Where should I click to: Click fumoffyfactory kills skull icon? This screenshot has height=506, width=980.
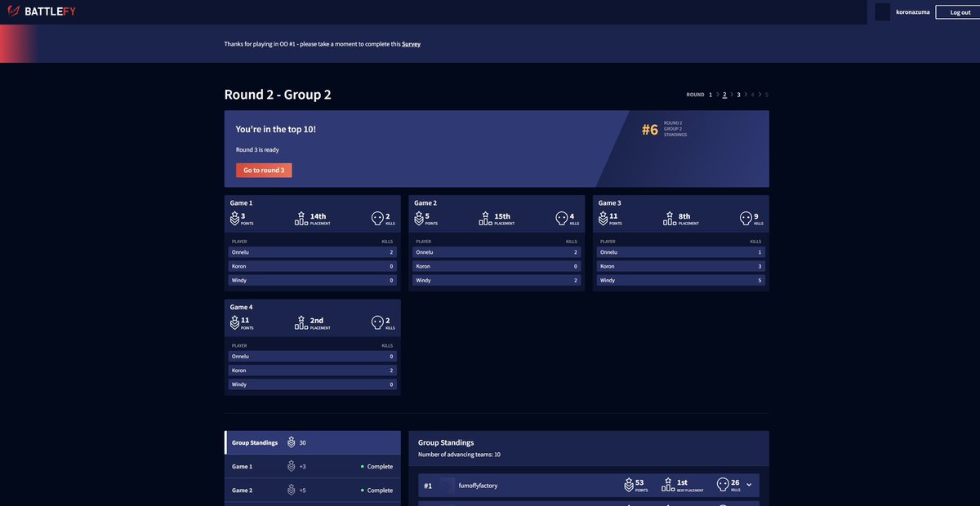click(x=723, y=485)
